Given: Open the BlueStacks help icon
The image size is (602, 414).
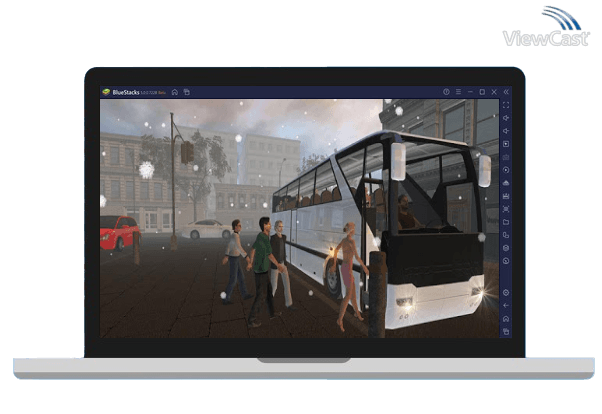Looking at the screenshot, I should point(446,92).
